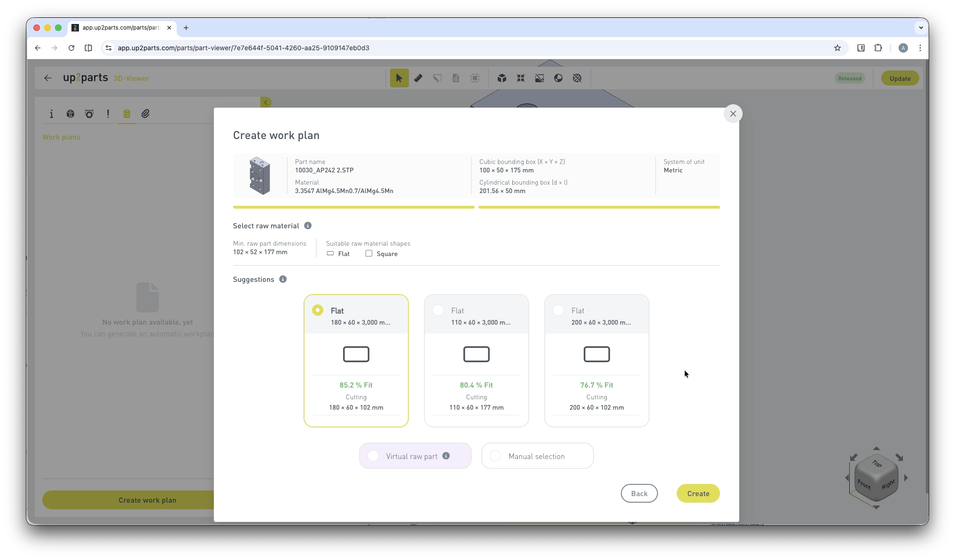Click the Update button at top right

pos(900,78)
